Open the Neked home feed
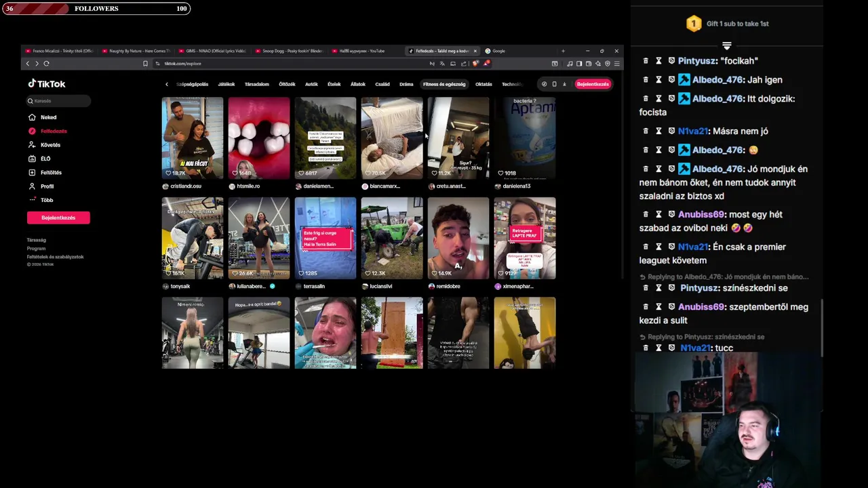Image resolution: width=868 pixels, height=488 pixels. [x=43, y=117]
